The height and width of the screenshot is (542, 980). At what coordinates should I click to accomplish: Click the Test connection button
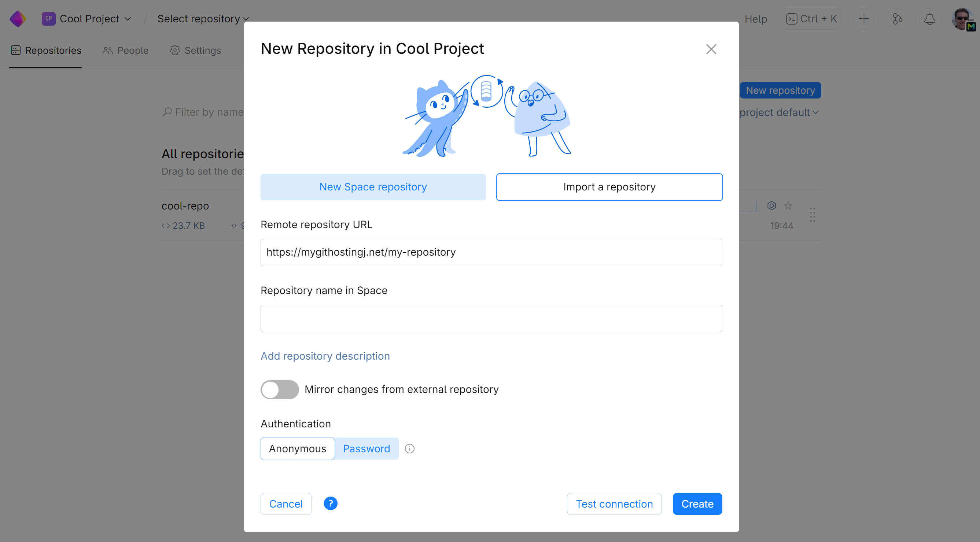(x=614, y=503)
